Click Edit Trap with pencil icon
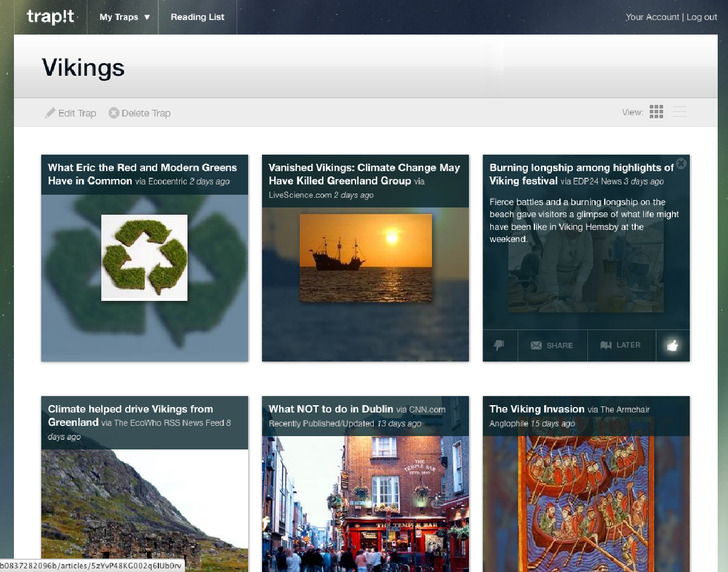The image size is (728, 572). pos(71,113)
